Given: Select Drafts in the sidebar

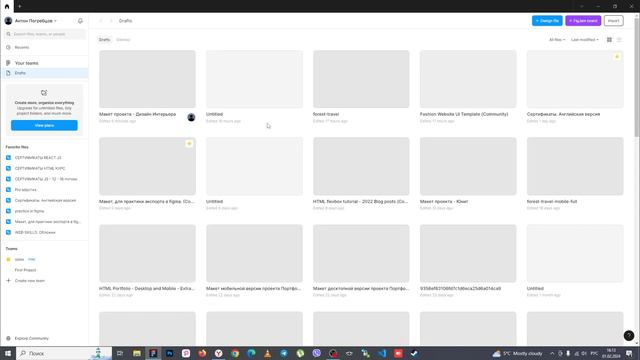Looking at the screenshot, I should [x=45, y=73].
